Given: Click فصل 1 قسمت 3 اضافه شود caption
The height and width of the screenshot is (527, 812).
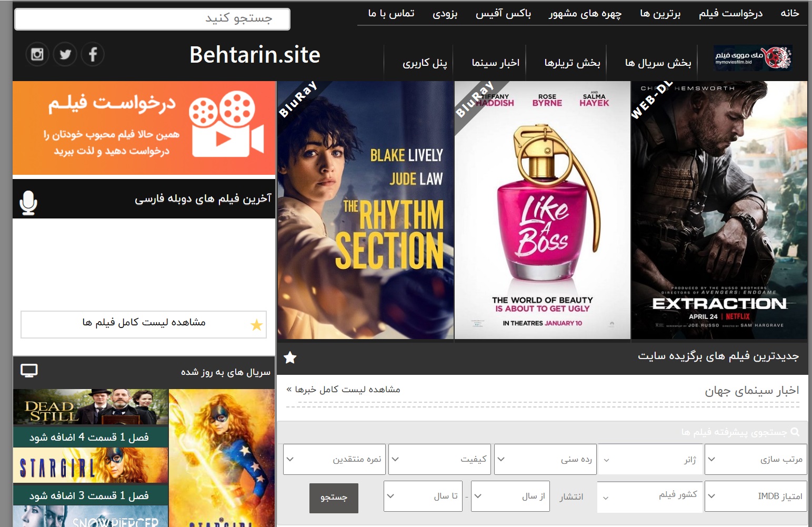Looking at the screenshot, I should click(89, 495).
